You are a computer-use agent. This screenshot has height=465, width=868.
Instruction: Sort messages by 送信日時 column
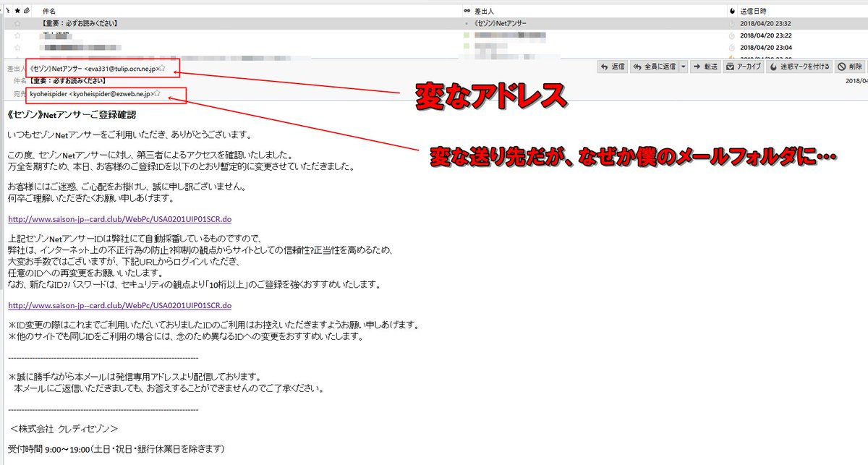tap(753, 12)
